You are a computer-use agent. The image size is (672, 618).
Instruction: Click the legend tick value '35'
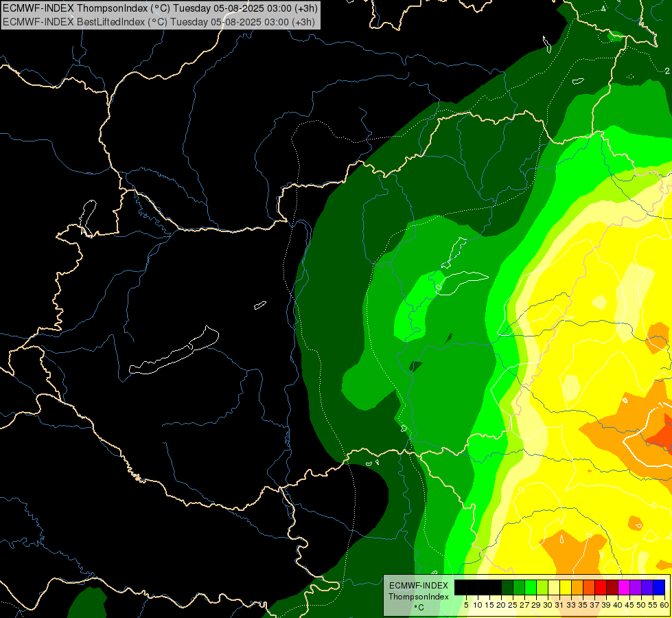pos(583,605)
